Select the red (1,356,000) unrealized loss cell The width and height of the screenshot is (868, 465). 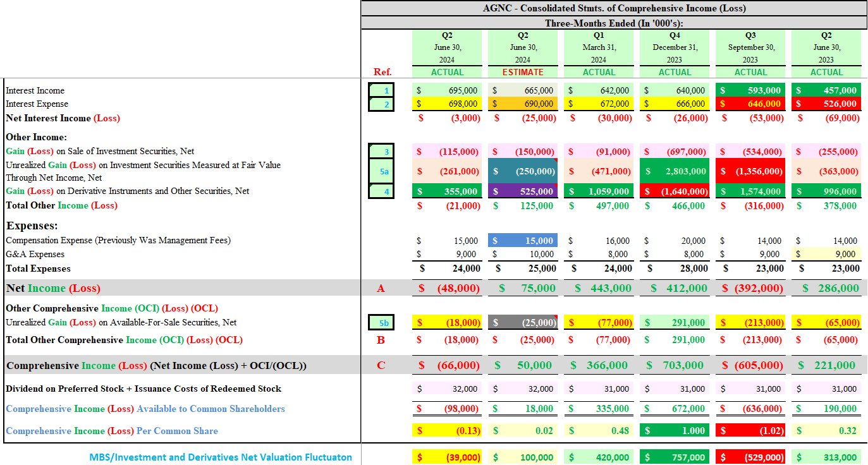point(750,171)
